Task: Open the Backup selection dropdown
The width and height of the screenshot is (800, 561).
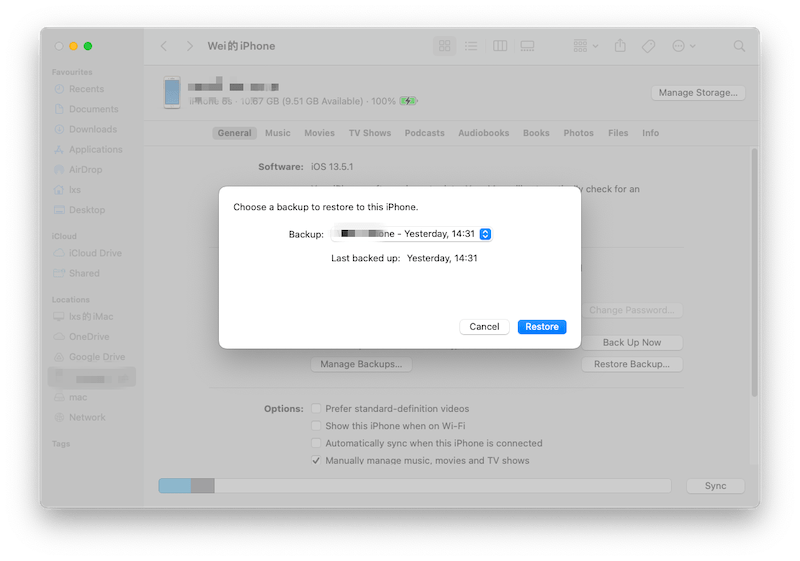Action: pyautogui.click(x=411, y=234)
